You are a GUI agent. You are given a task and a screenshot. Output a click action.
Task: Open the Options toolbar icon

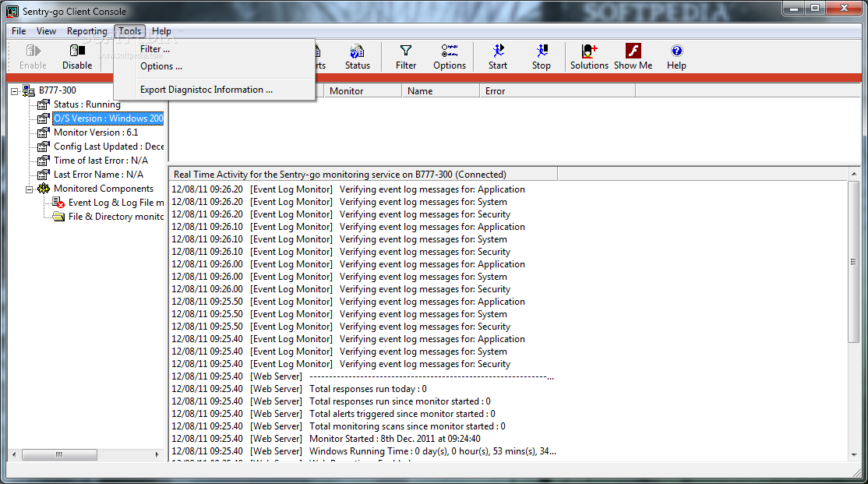point(449,51)
